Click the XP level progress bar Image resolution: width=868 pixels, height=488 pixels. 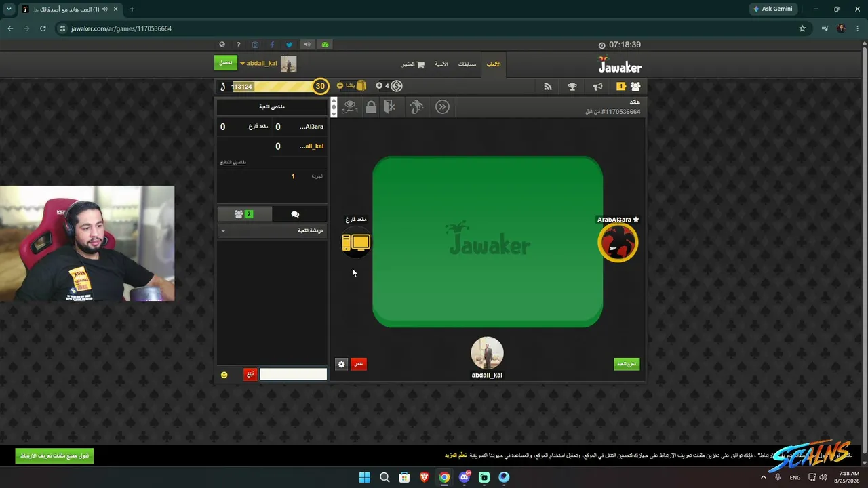click(272, 86)
